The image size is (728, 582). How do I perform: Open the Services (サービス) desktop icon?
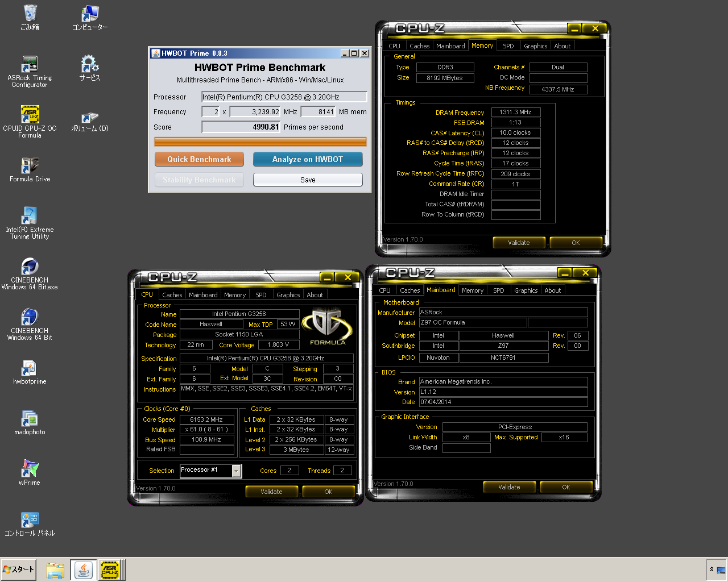(x=90, y=68)
